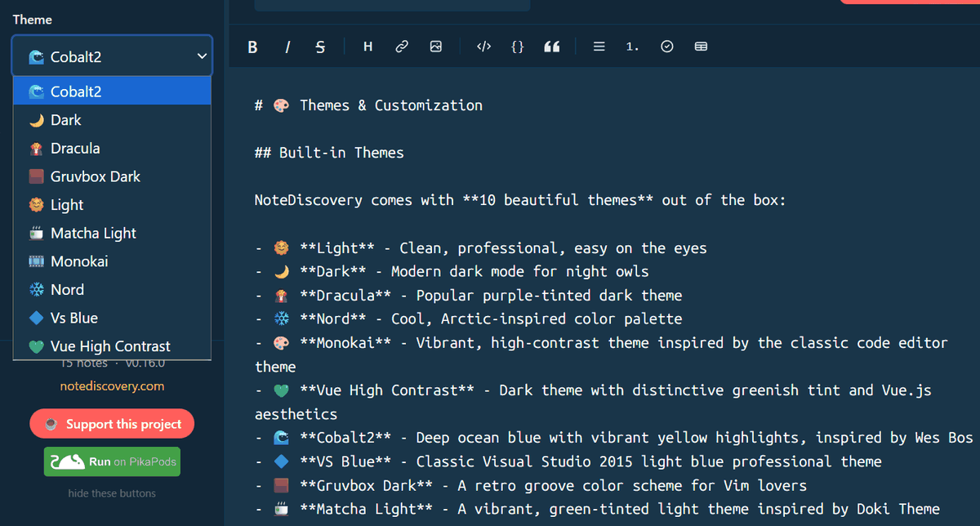The height and width of the screenshot is (526, 980).
Task: Insert a code block with the braces icon
Action: pyautogui.click(x=517, y=47)
